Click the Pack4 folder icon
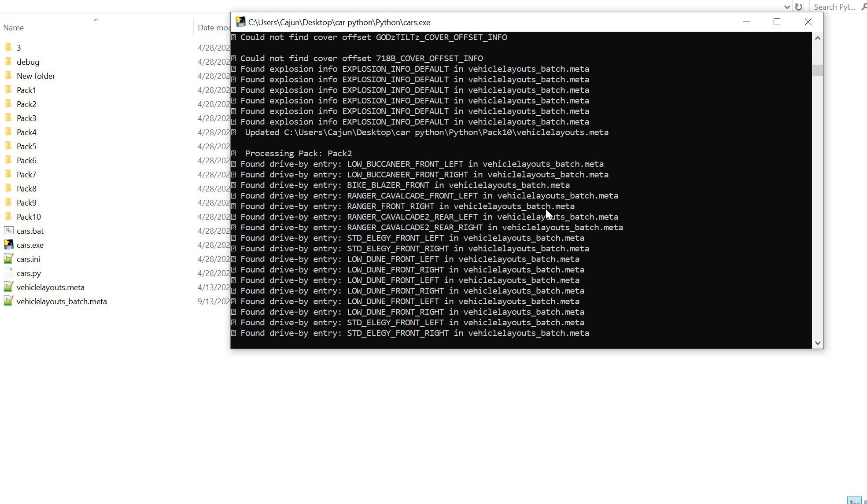This screenshot has width=867, height=504. pos(8,132)
